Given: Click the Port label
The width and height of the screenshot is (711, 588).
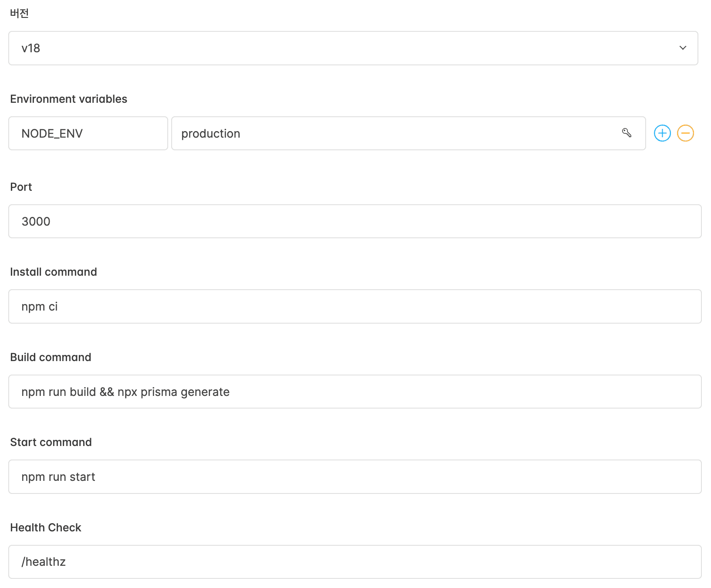Looking at the screenshot, I should pyautogui.click(x=21, y=187).
